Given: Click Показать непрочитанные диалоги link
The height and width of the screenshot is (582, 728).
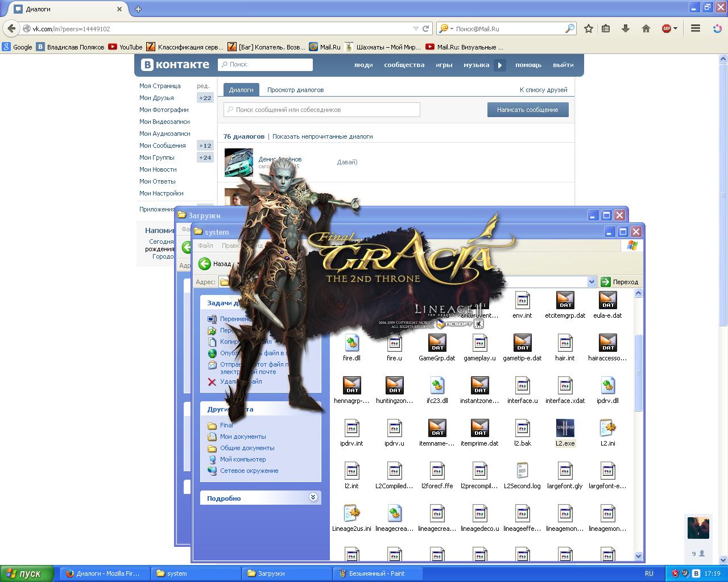Looking at the screenshot, I should [x=322, y=136].
